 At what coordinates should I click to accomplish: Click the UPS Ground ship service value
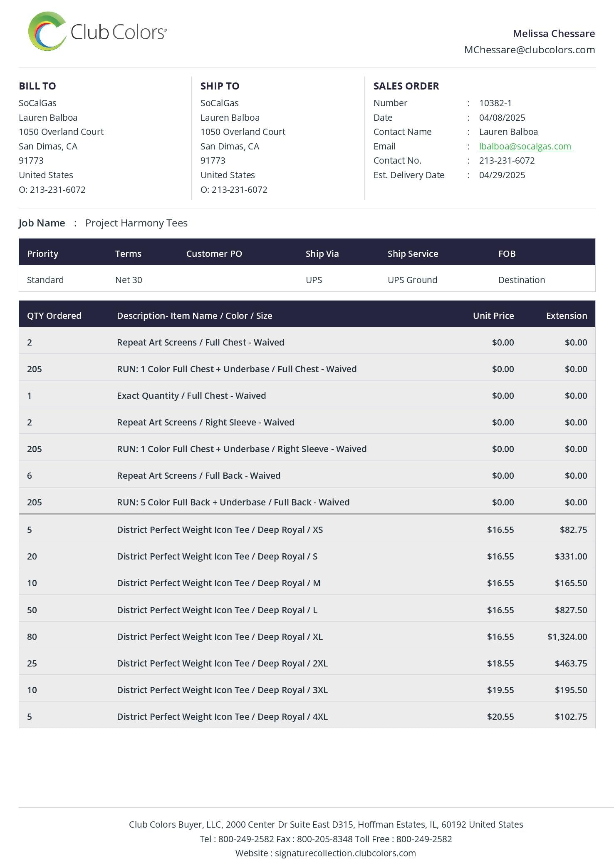pos(412,280)
